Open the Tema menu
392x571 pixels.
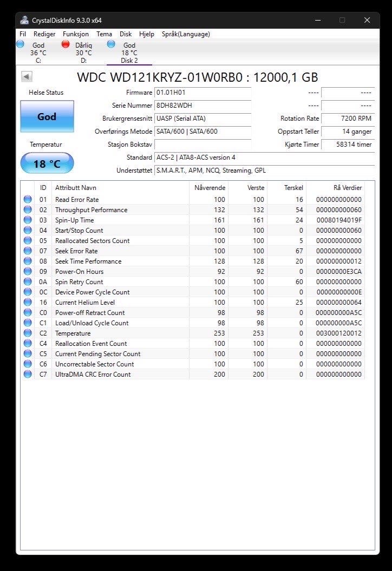[104, 34]
